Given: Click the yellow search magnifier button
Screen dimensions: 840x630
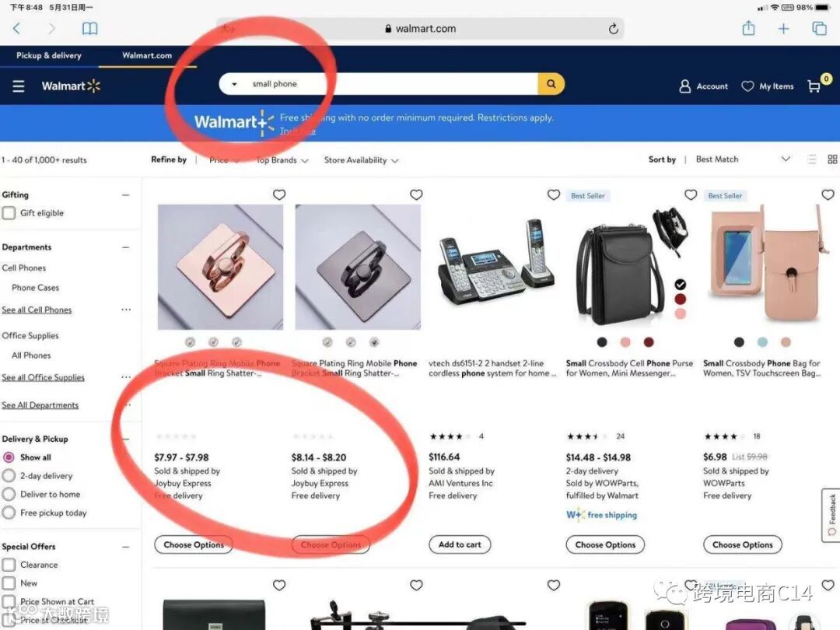Looking at the screenshot, I should click(551, 84).
